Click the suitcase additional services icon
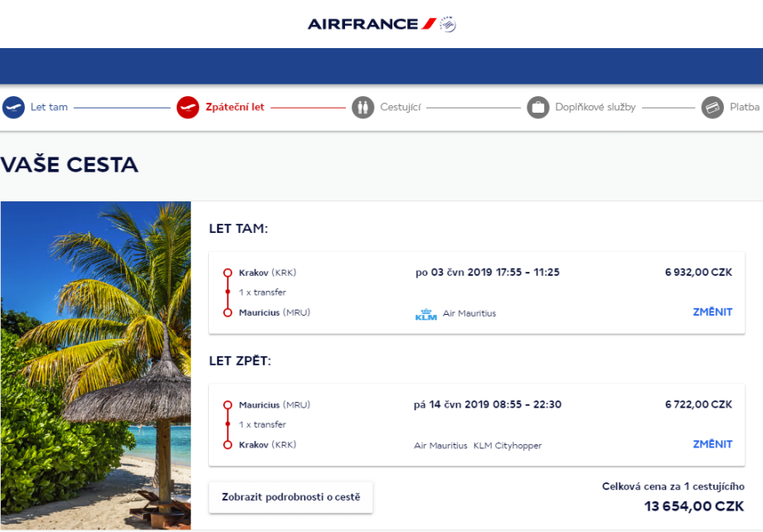This screenshot has height=532, width=763. tap(538, 108)
